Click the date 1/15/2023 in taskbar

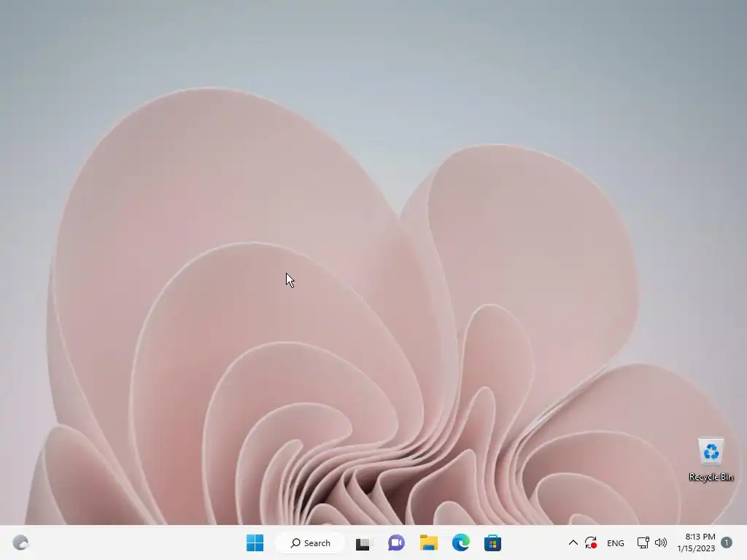point(696,548)
